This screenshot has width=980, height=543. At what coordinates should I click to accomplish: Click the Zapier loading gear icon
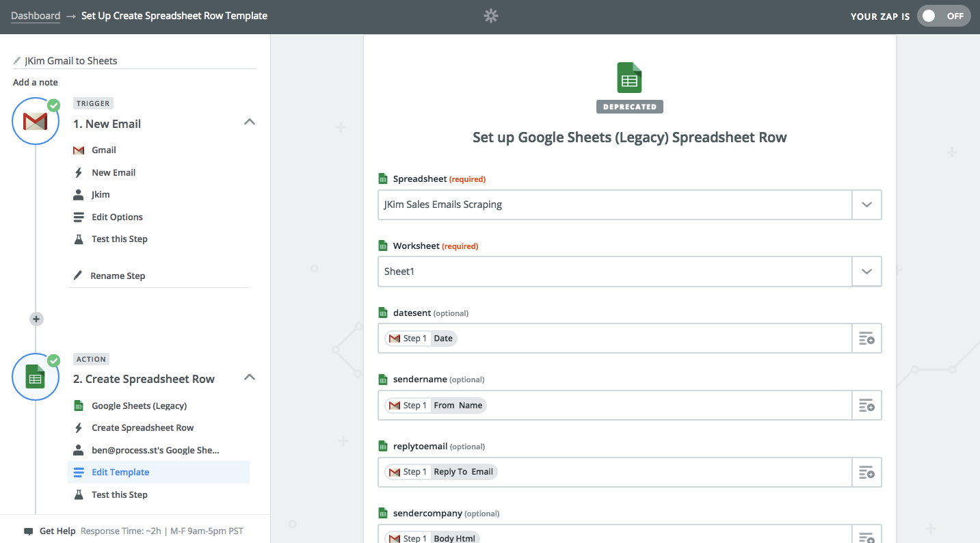[490, 16]
